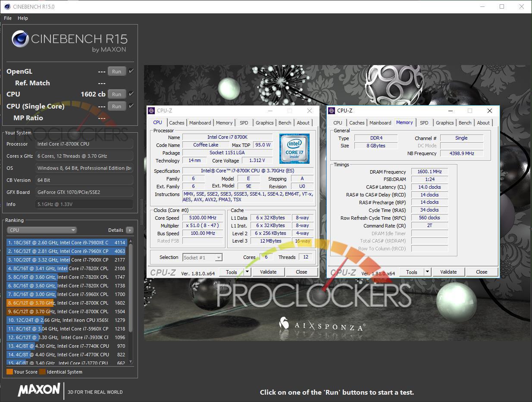This screenshot has width=532, height=402.
Task: Select ranking row 2 Core i9-7960X
Action: point(66,251)
